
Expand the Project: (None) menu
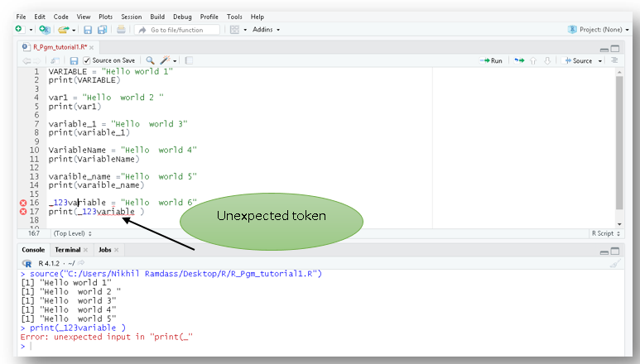(x=599, y=30)
